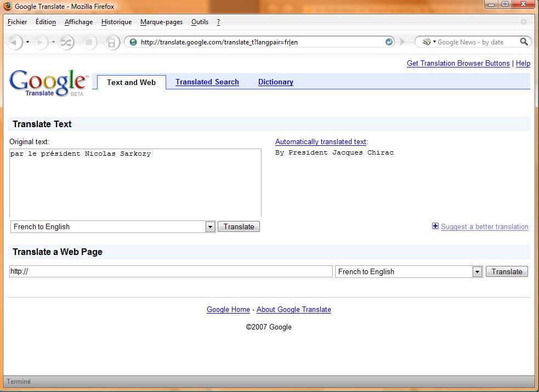Switch to the Dictionary tab
The height and width of the screenshot is (392, 539).
(x=275, y=82)
